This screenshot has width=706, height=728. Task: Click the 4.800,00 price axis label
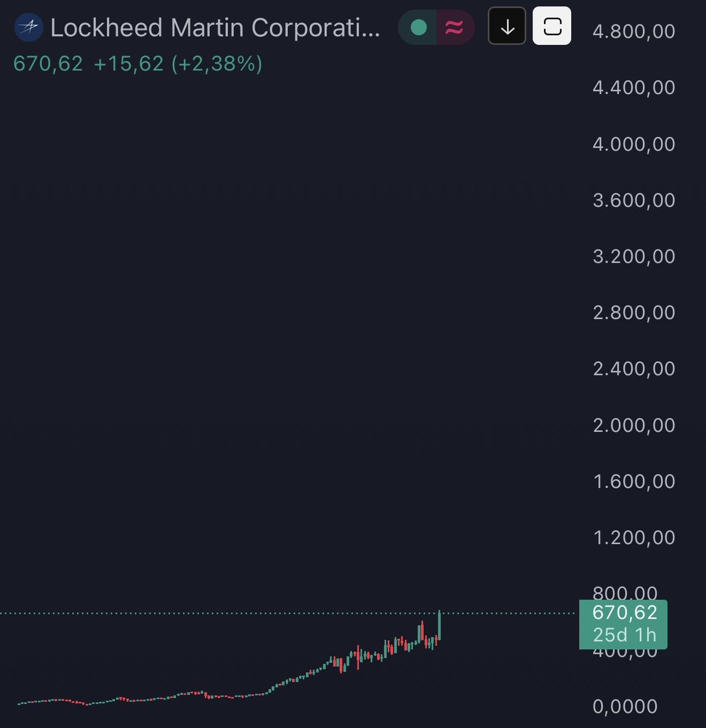click(x=634, y=32)
